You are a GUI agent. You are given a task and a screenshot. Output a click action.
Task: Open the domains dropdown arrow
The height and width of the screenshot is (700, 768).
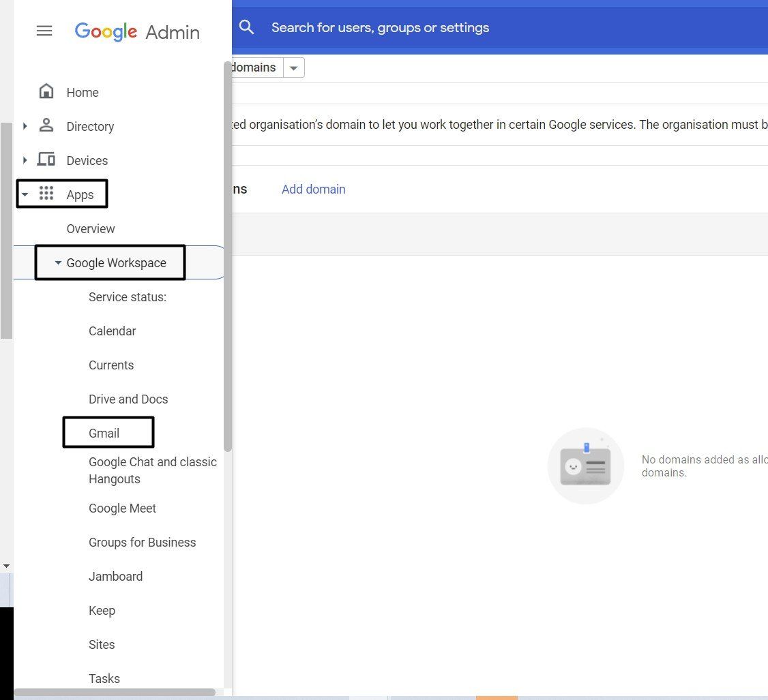(x=293, y=67)
